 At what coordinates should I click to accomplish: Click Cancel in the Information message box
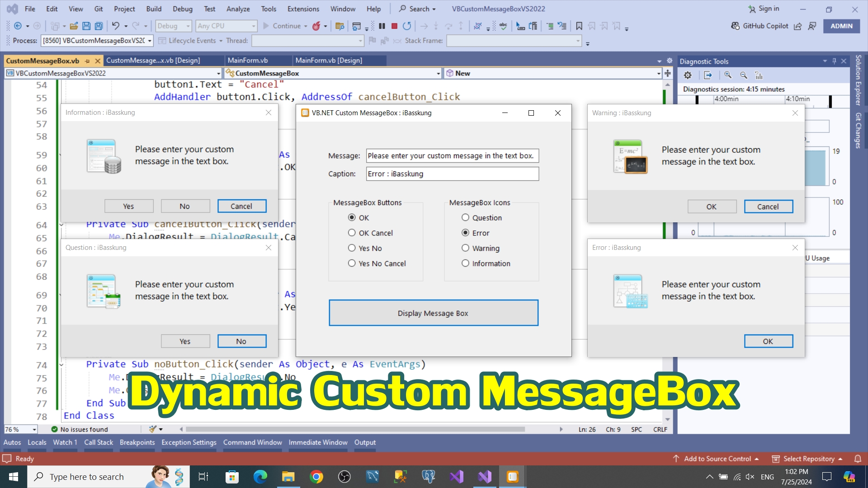pos(241,206)
